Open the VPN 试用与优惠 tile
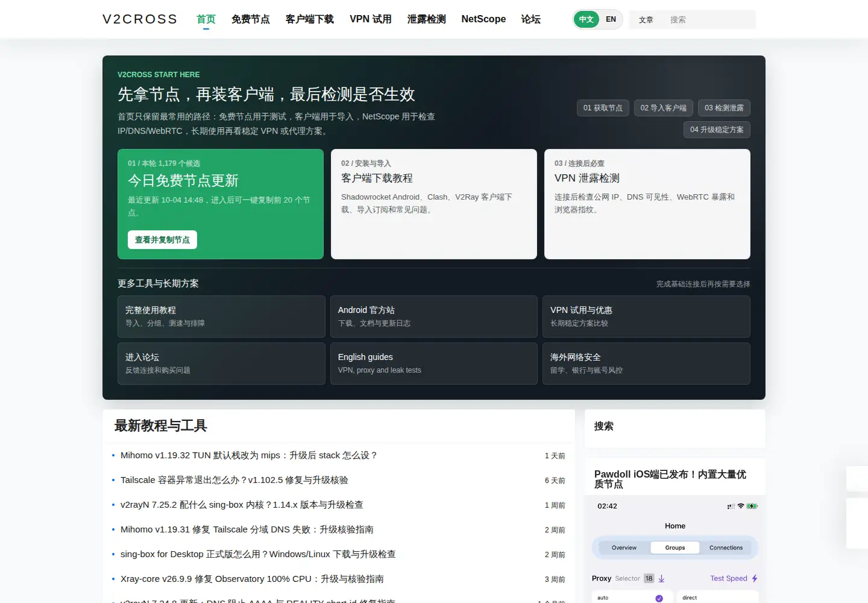The width and height of the screenshot is (868, 603). pos(646,317)
